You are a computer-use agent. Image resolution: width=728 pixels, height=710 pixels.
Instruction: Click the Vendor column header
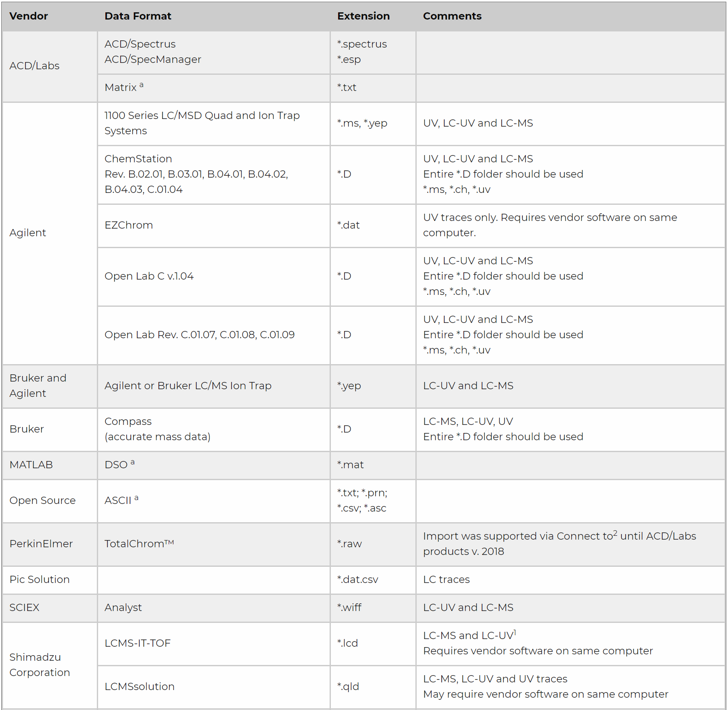pos(29,16)
